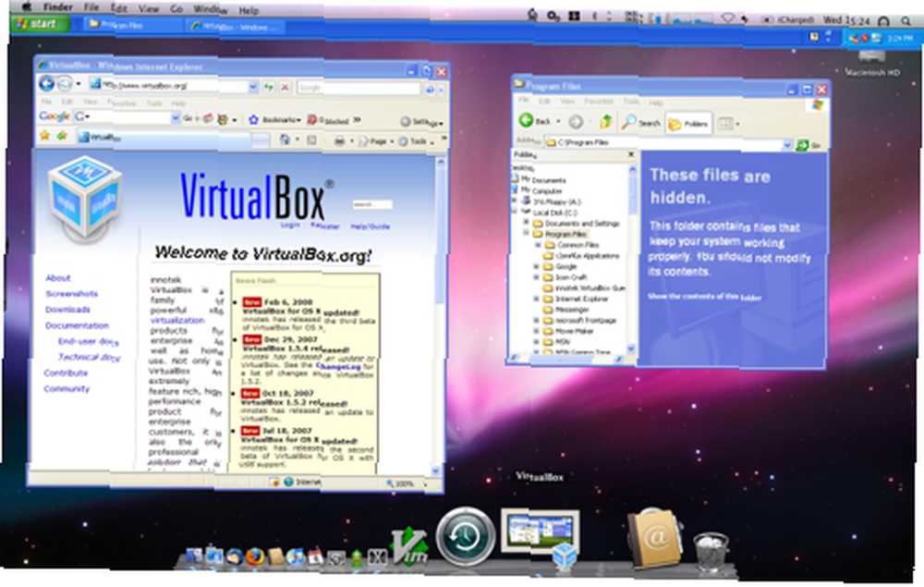Click the About link on VirtualBox site

pos(57,277)
